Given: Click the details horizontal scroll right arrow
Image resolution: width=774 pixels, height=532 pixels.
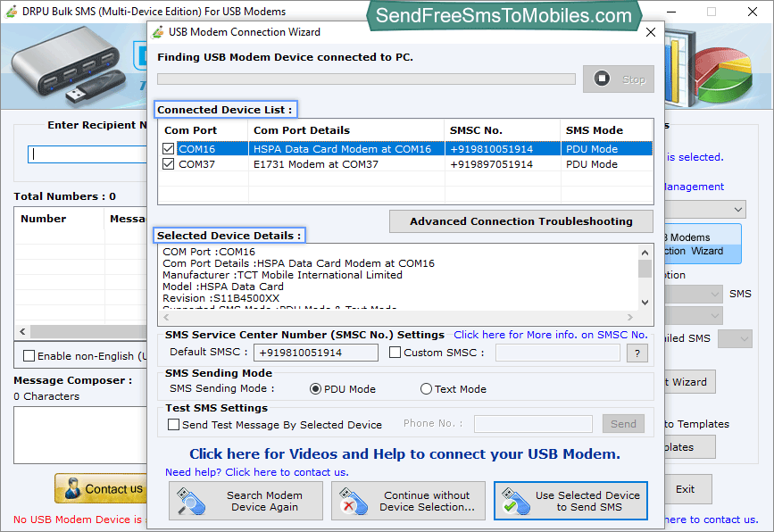Looking at the screenshot, I should (630, 317).
